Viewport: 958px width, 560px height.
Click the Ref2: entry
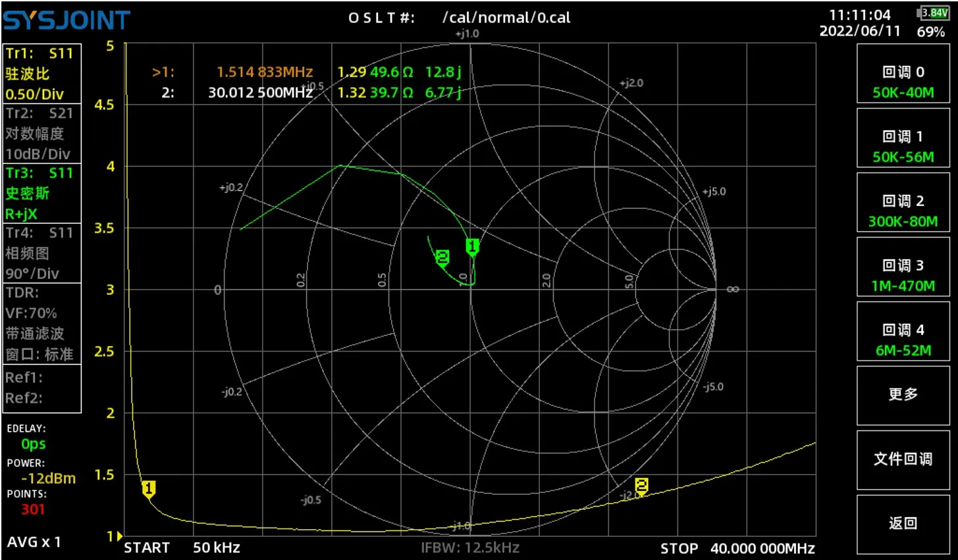24,398
